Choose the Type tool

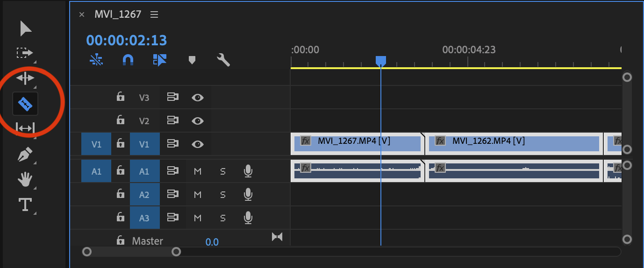25,205
